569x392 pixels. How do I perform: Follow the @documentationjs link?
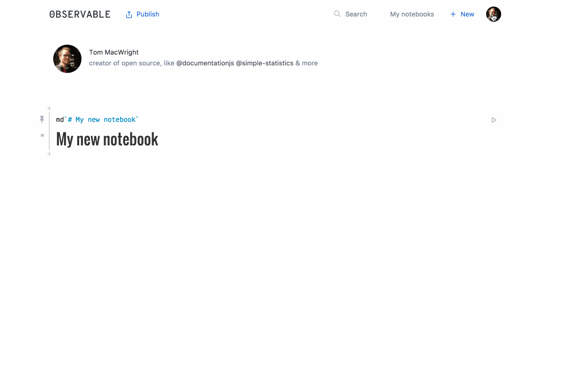(x=205, y=63)
